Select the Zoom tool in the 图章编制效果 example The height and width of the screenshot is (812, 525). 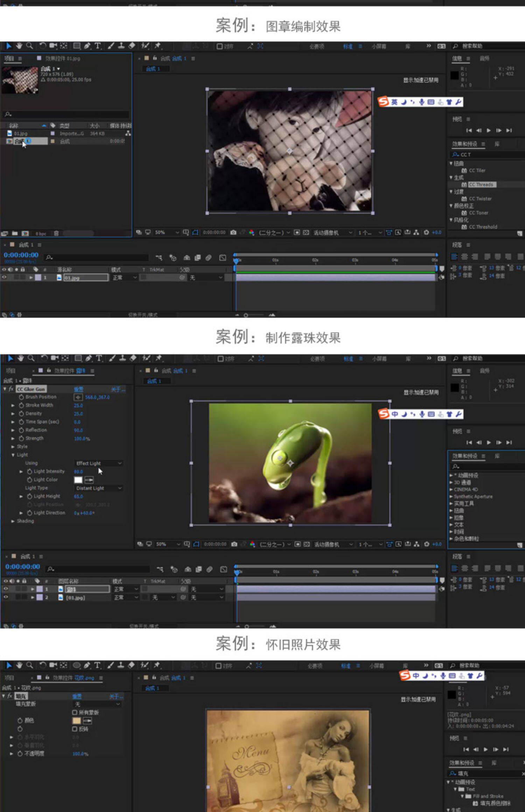point(30,46)
